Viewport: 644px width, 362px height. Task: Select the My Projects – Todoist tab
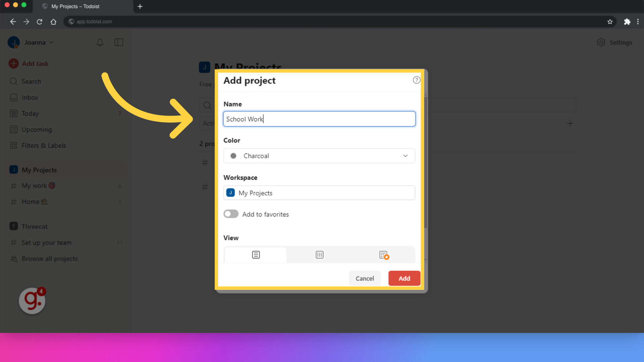(83, 6)
